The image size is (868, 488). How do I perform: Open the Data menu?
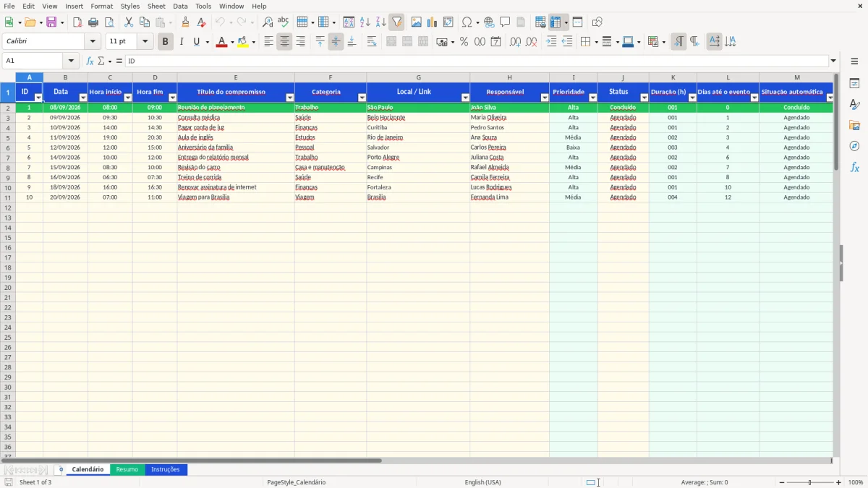[x=180, y=6]
